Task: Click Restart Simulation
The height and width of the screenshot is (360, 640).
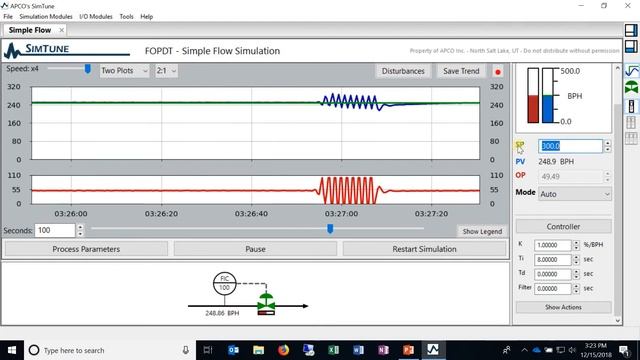Action: [x=424, y=249]
